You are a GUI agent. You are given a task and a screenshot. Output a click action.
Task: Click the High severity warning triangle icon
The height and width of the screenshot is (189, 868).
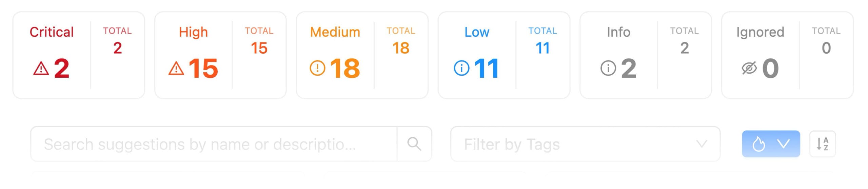click(x=176, y=69)
